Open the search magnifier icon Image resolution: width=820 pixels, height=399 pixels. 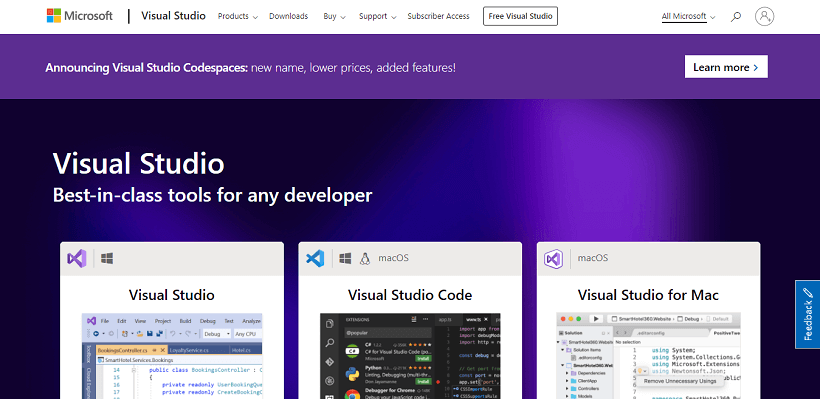736,17
